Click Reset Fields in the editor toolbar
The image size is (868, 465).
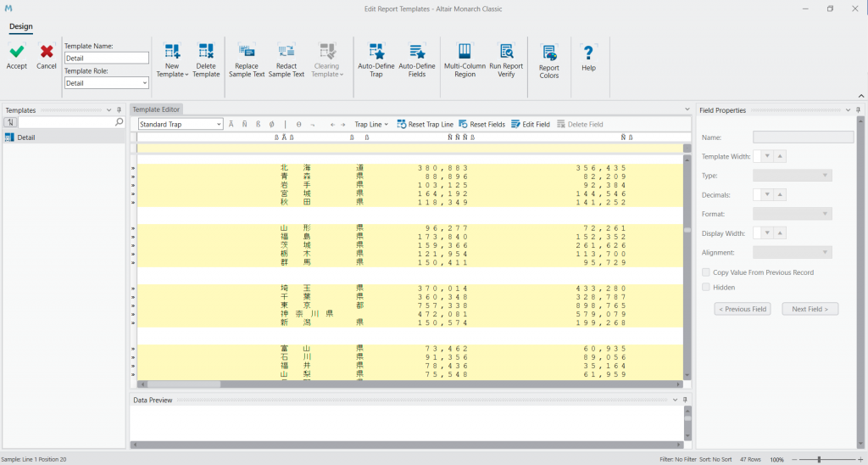click(481, 125)
